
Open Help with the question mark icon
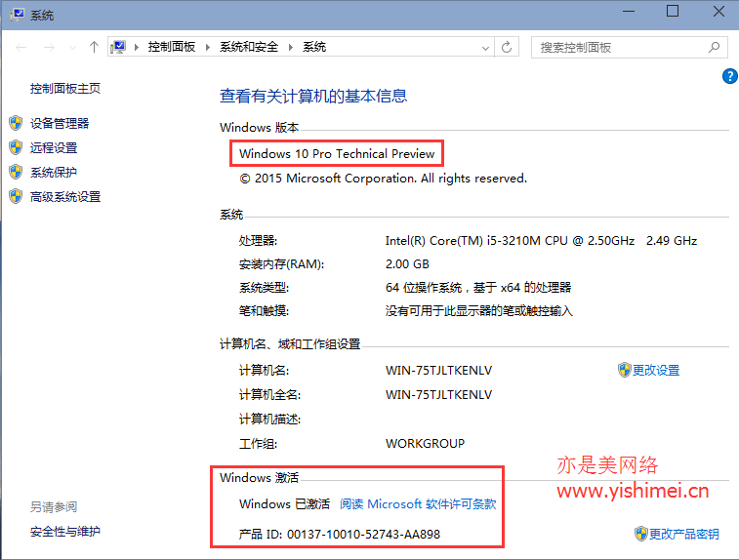point(730,76)
